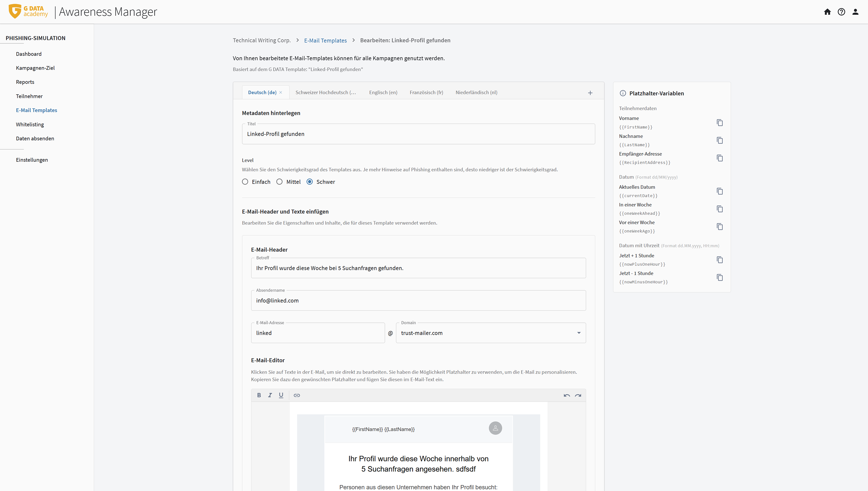Image resolution: width=868 pixels, height=491 pixels.
Task: Insert a link in e-mail editor
Action: click(297, 395)
